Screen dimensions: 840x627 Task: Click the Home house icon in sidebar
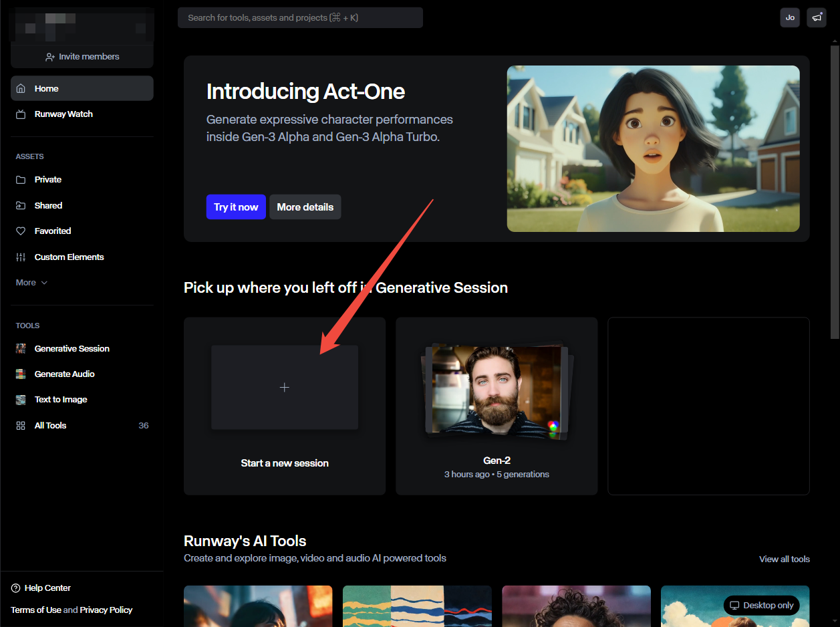[x=21, y=88]
